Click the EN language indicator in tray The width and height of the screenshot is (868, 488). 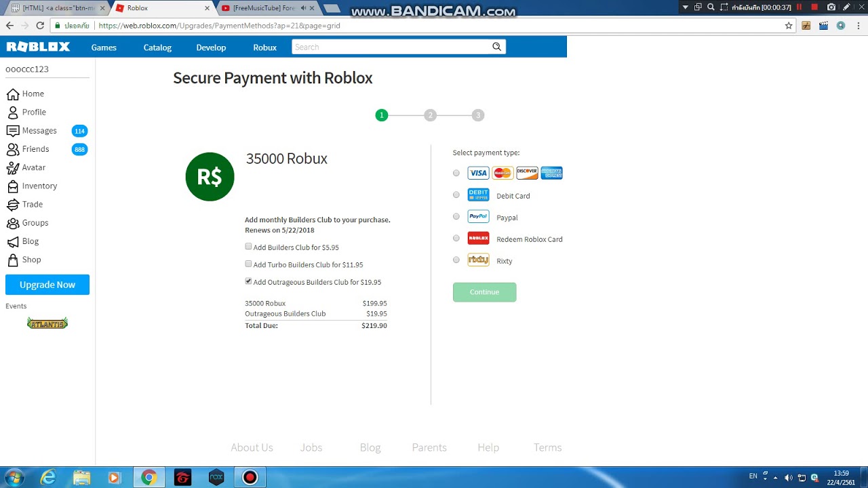click(753, 476)
